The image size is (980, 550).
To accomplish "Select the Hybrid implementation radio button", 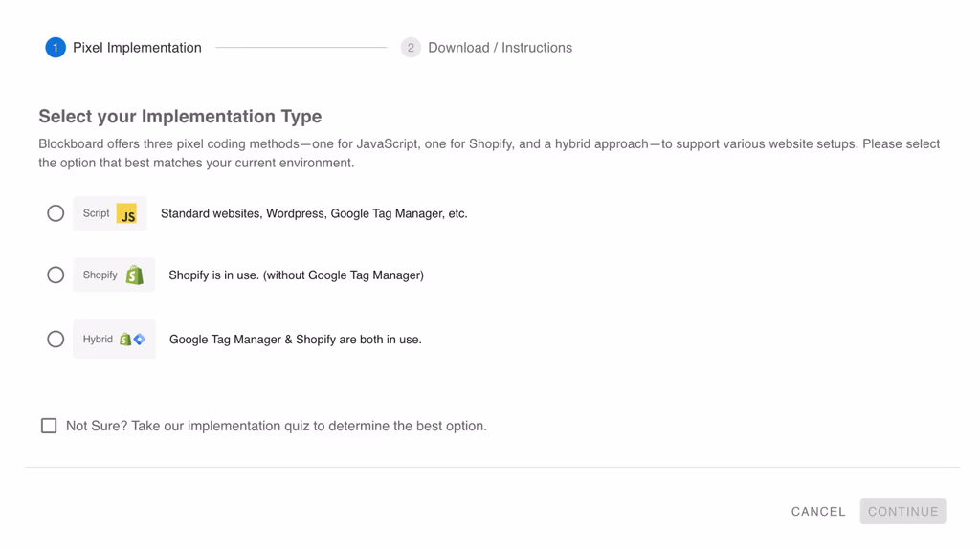I will pos(56,340).
